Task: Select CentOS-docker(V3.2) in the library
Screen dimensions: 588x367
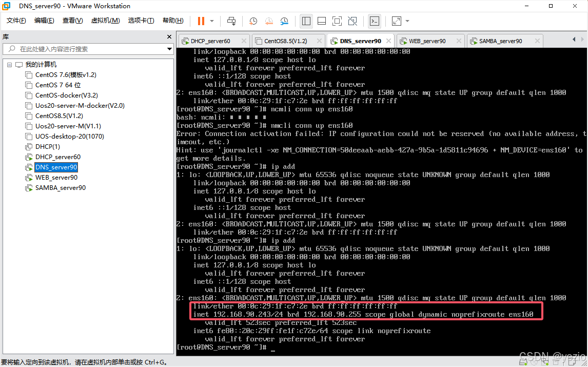Action: (66, 95)
